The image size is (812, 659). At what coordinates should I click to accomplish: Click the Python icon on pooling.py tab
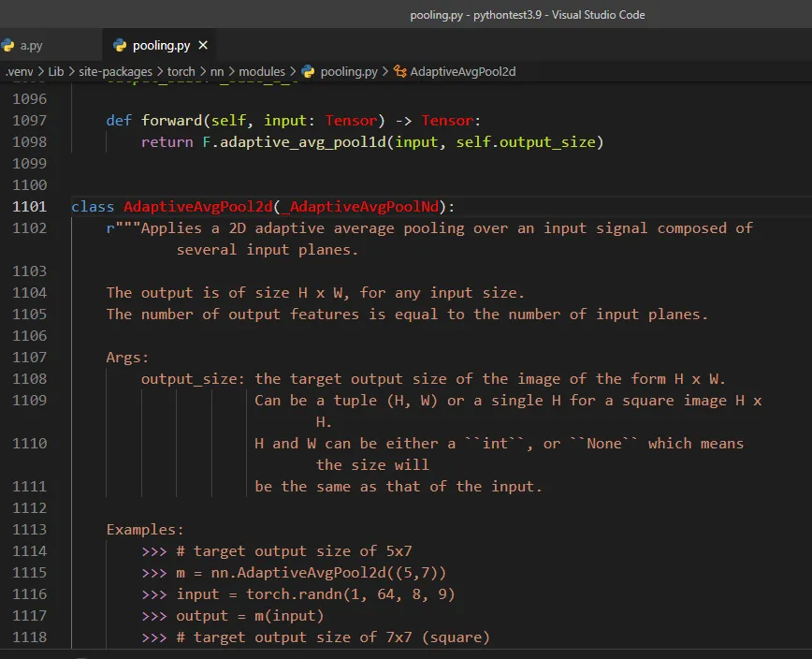click(x=120, y=46)
